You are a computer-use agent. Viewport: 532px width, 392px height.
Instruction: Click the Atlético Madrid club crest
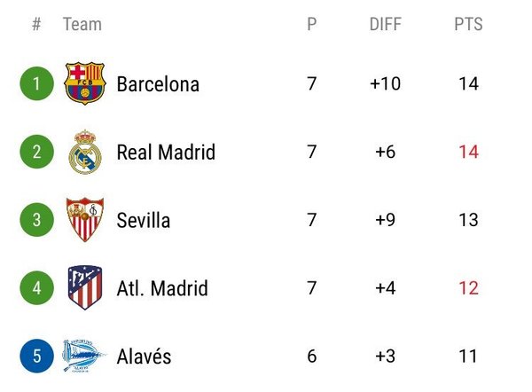85,288
